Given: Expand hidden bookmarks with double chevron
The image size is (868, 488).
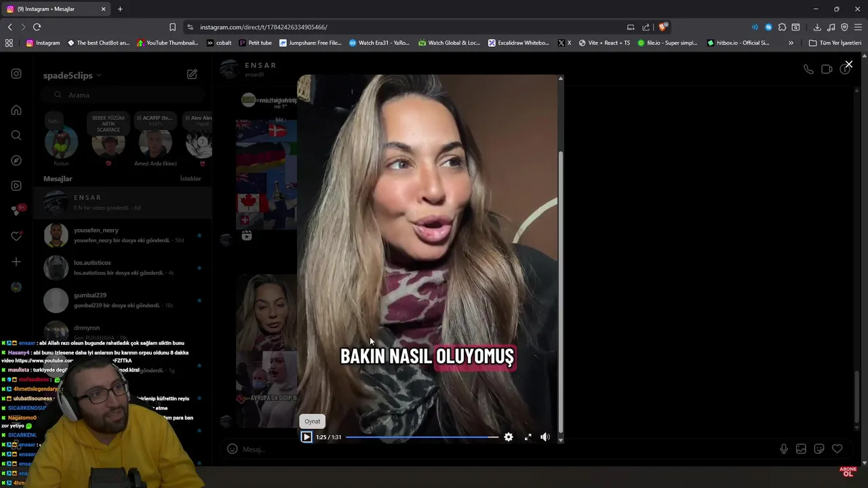Looking at the screenshot, I should point(791,43).
